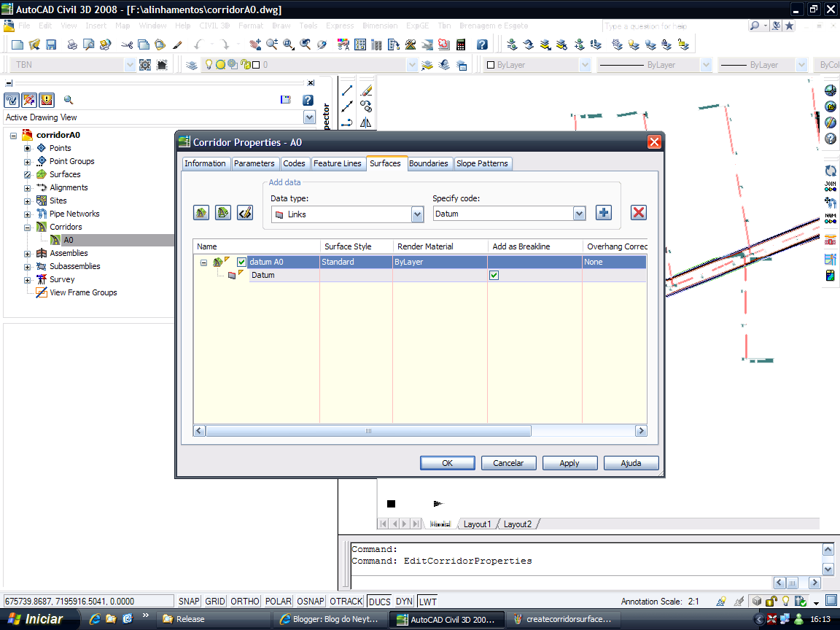Screen dimensions: 840x630
Task: Toggle ORTHO mode in status bar
Action: [x=245, y=602]
